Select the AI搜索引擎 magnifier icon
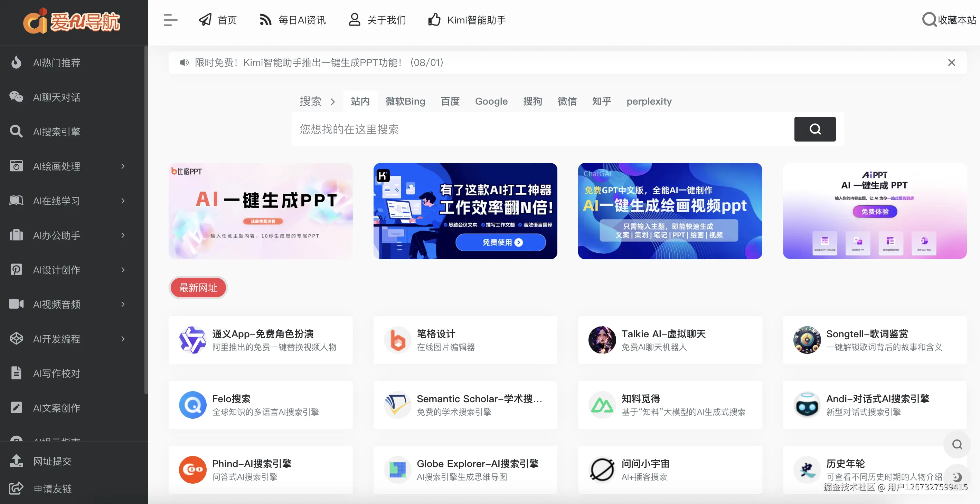Viewport: 980px width, 504px height. point(16,131)
